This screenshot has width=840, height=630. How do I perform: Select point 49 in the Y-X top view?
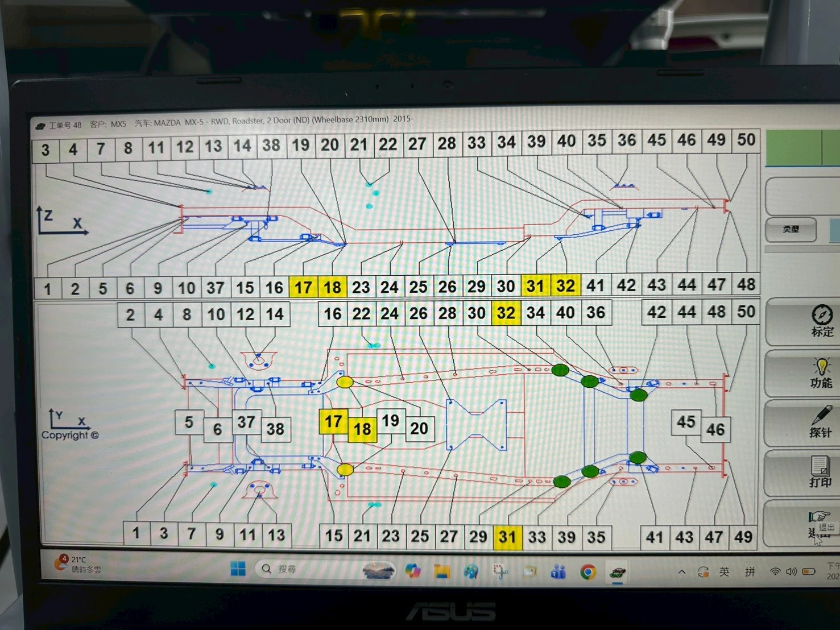point(744,537)
